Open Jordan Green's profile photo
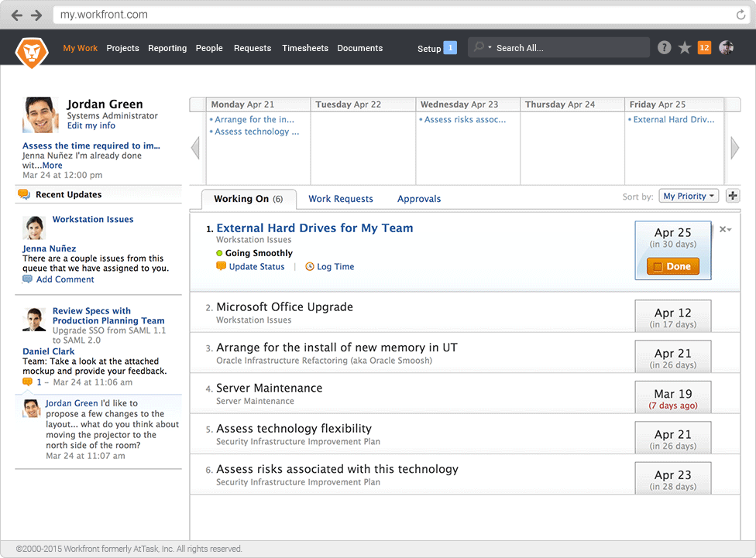Image resolution: width=756 pixels, height=558 pixels. [x=40, y=115]
